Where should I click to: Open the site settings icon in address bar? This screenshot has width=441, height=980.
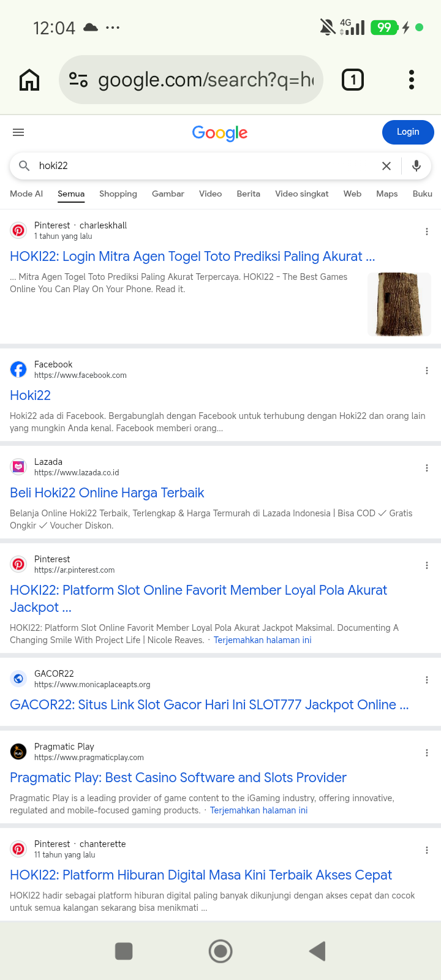78,80
